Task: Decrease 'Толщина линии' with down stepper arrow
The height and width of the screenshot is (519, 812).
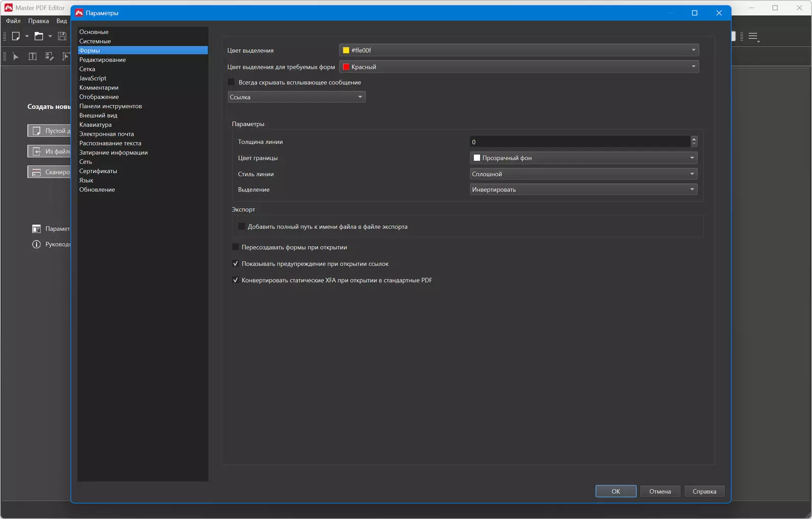Action: [694, 145]
